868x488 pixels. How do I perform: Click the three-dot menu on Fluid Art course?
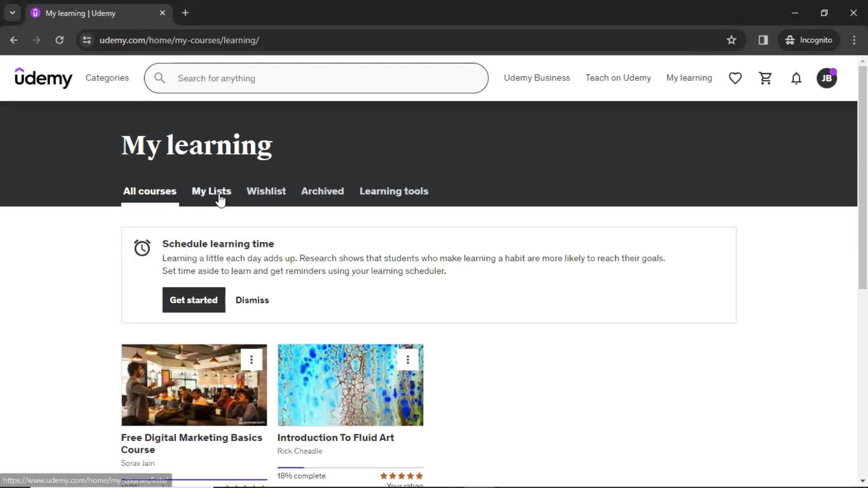click(x=408, y=359)
